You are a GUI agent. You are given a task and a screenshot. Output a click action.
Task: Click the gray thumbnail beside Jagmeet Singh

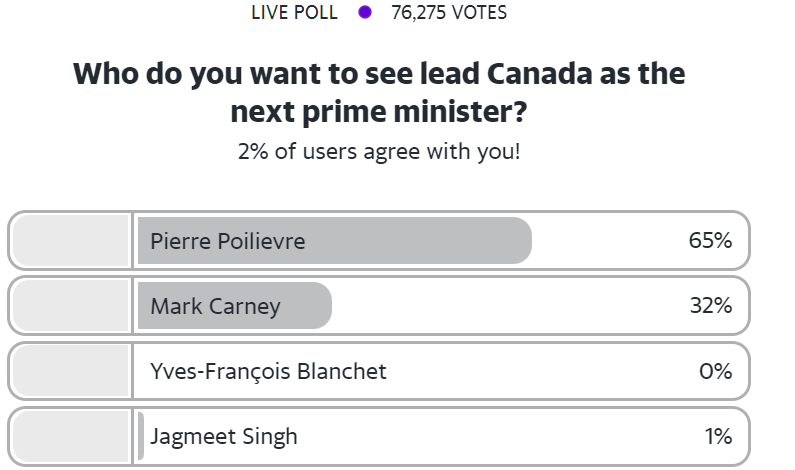(x=71, y=437)
